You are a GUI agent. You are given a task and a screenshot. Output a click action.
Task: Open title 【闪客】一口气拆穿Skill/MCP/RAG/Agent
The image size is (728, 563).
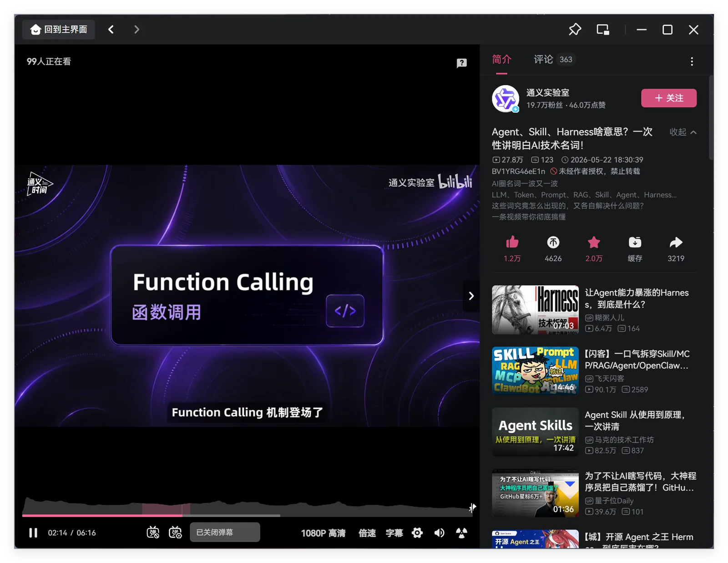(x=637, y=360)
